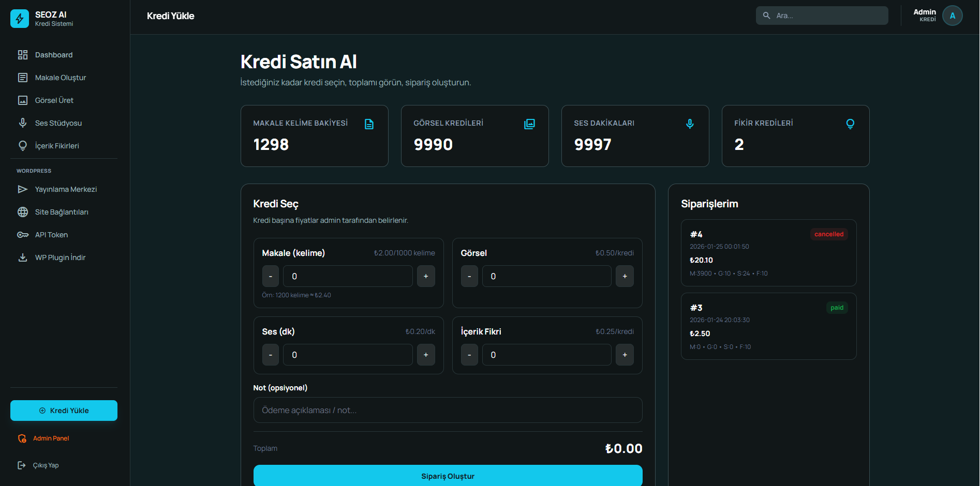Click the WP Plugin İndir download icon
Viewport: 980px width, 486px height.
click(x=23, y=257)
